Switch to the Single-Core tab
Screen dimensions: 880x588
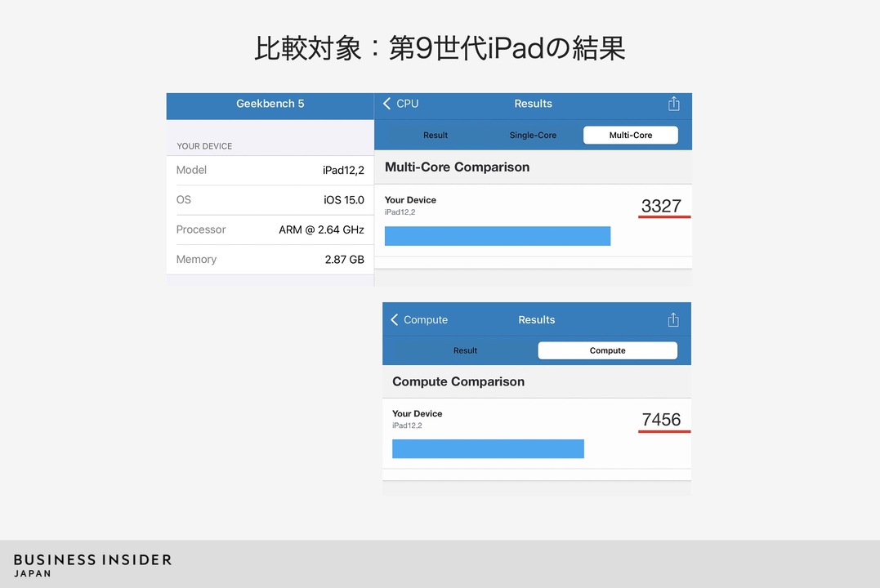click(x=533, y=136)
